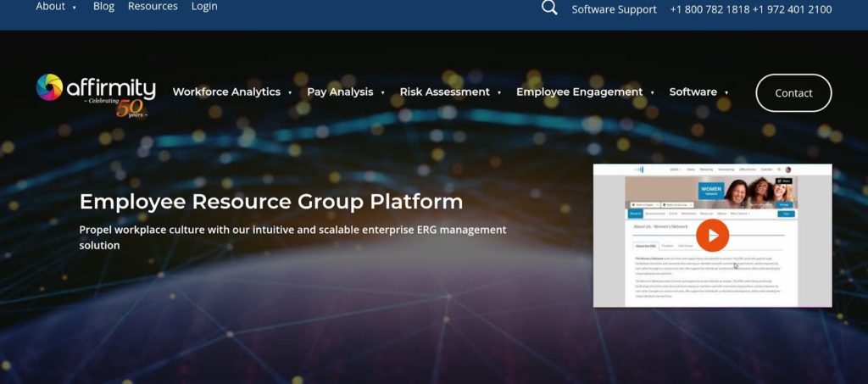This screenshot has height=384, width=868.
Task: Expand the Pay Analysis dropdown arrow
Action: (382, 93)
